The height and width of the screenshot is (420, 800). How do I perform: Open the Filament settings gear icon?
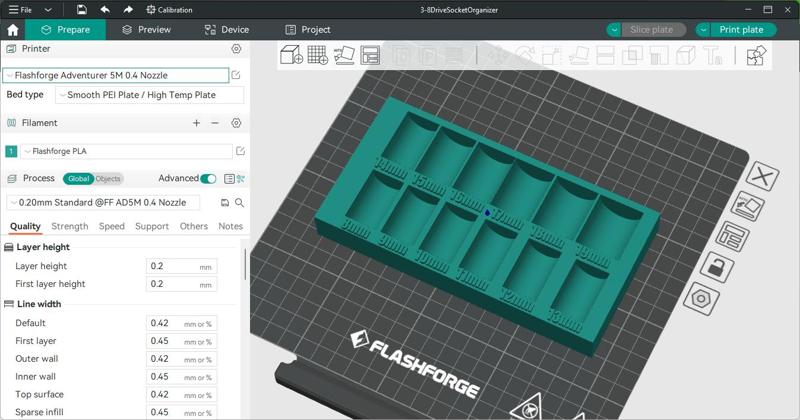[x=236, y=123]
